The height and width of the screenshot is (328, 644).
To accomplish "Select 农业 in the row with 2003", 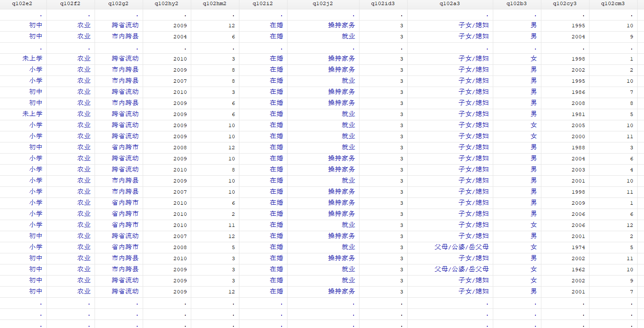I will click(x=84, y=169).
